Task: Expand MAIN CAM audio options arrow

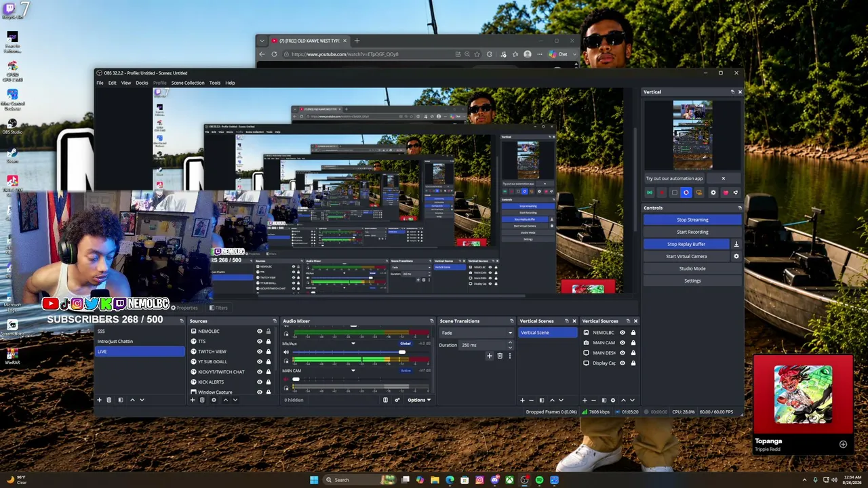Action: pos(353,371)
